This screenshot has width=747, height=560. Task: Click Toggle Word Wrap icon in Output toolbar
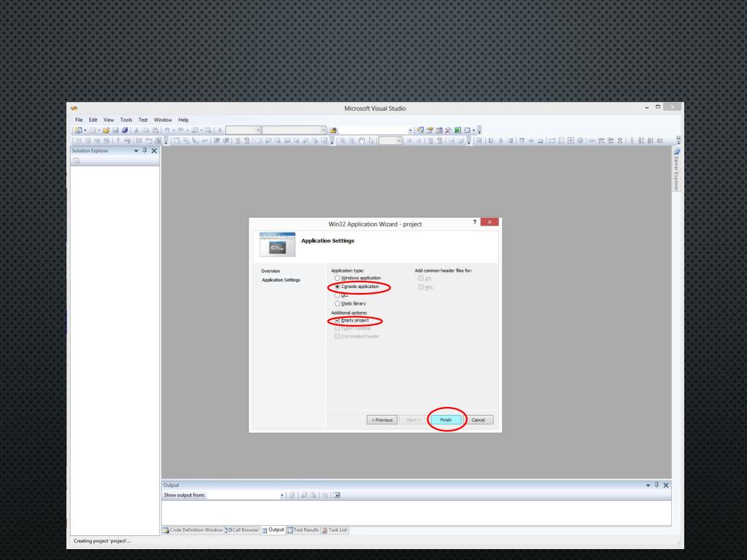[x=337, y=495]
